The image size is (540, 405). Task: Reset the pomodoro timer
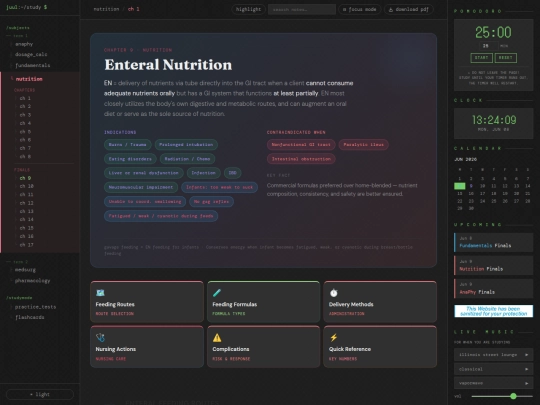click(506, 58)
